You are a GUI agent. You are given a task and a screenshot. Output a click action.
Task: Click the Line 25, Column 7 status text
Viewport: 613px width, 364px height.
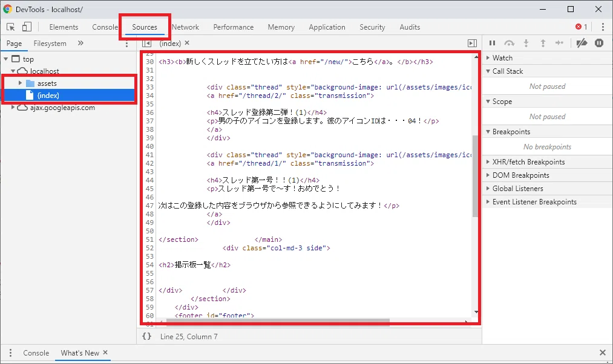189,337
